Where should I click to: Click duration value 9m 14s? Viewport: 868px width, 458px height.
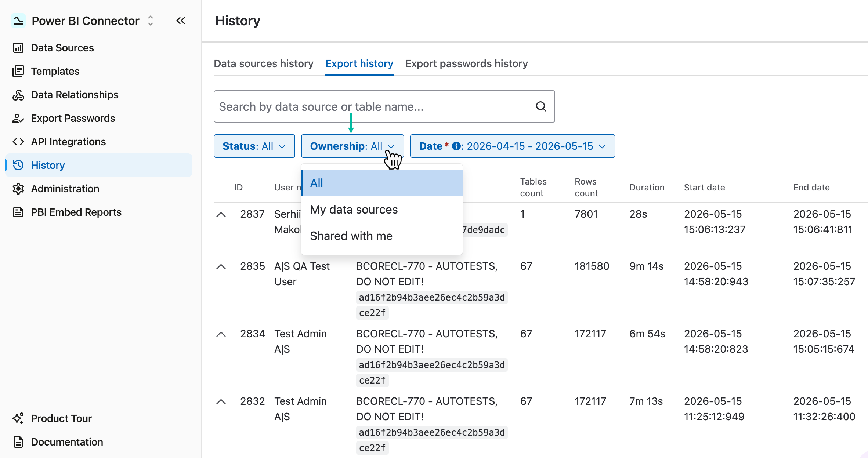coord(646,266)
